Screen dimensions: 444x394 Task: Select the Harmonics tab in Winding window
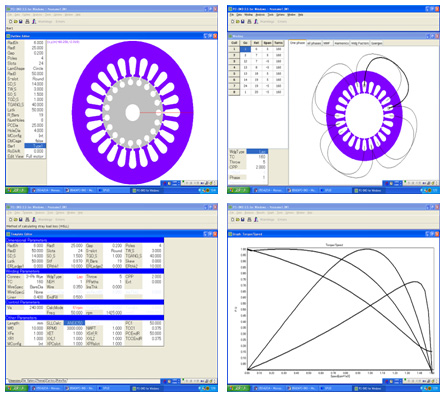pyautogui.click(x=341, y=43)
